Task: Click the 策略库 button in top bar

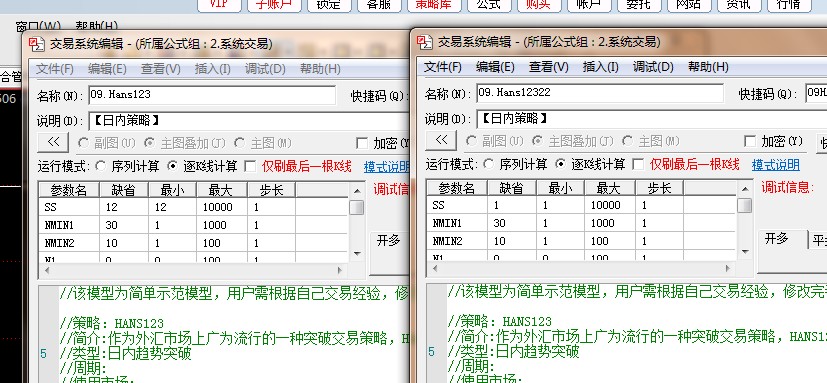Action: coord(434,4)
